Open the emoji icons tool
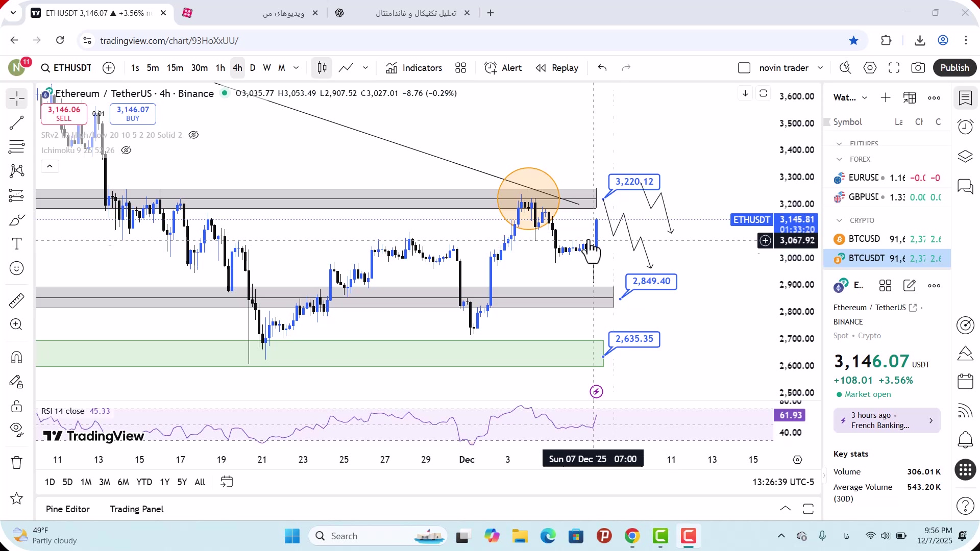 click(x=17, y=268)
